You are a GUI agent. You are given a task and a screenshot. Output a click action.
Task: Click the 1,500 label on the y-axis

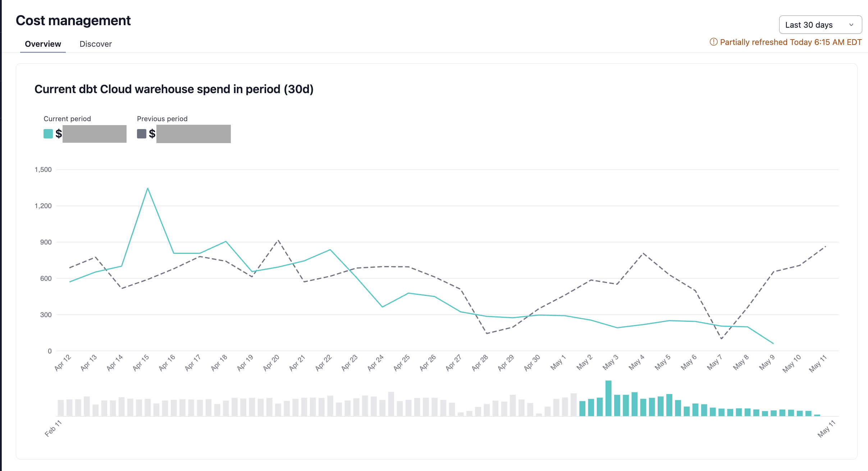click(x=42, y=169)
